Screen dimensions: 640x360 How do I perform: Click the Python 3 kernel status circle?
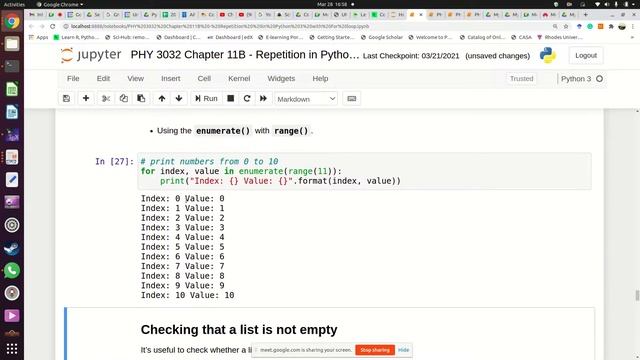tap(599, 79)
